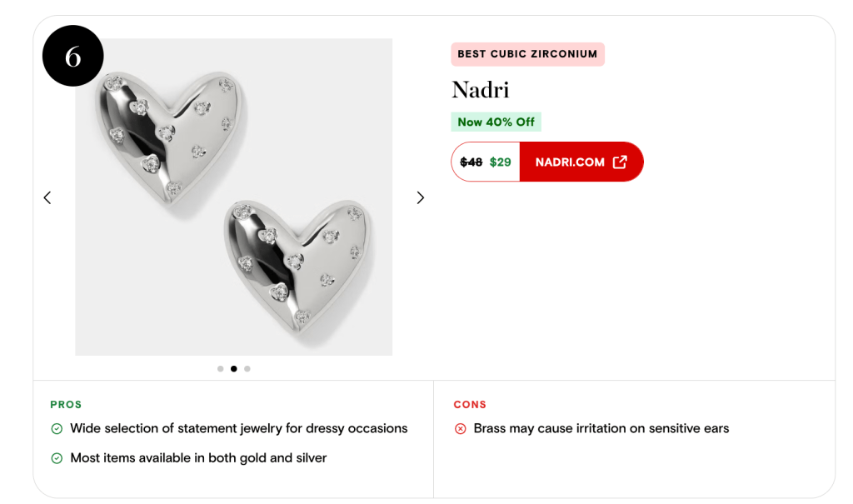The height and width of the screenshot is (504, 853).
Task: Advance to the next product image arrow
Action: [x=421, y=197]
